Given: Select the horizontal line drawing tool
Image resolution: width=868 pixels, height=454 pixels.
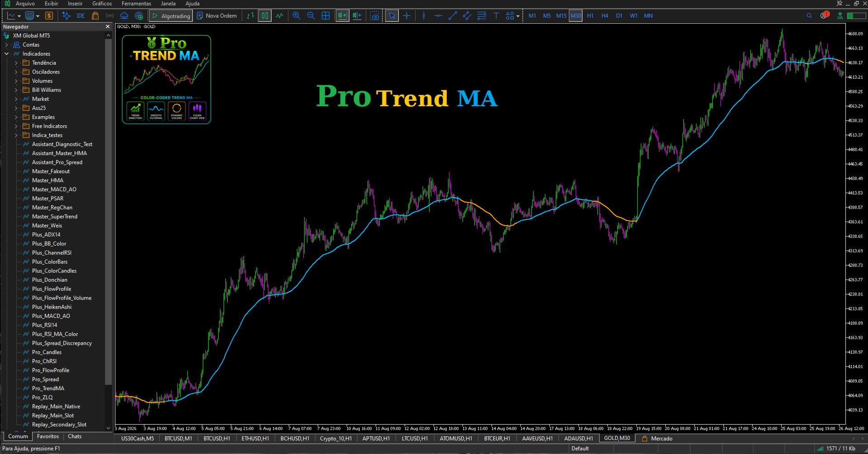Looking at the screenshot, I should (438, 16).
